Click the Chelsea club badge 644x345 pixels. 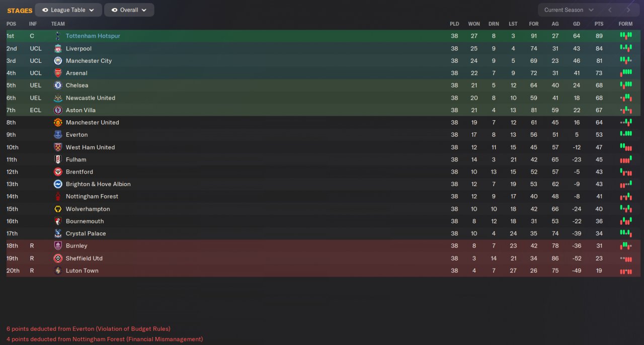58,85
